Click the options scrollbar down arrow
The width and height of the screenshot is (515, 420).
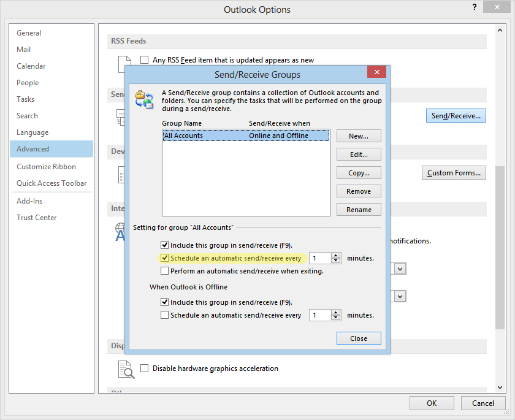click(500, 388)
